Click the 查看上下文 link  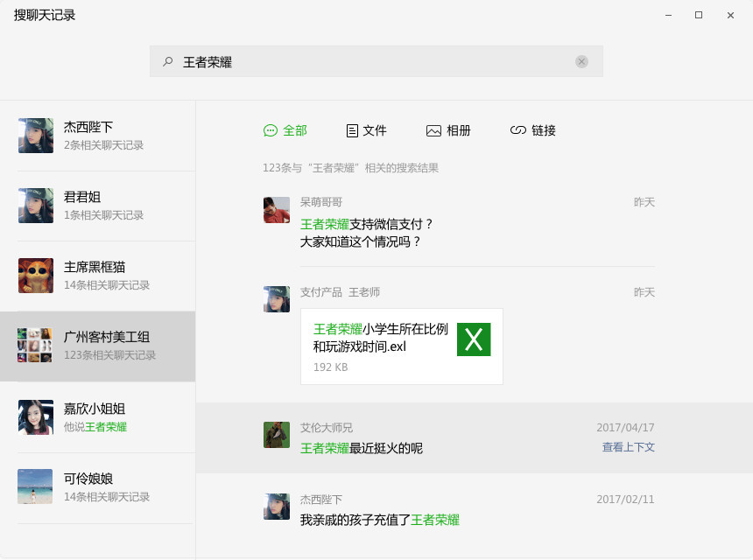(628, 447)
